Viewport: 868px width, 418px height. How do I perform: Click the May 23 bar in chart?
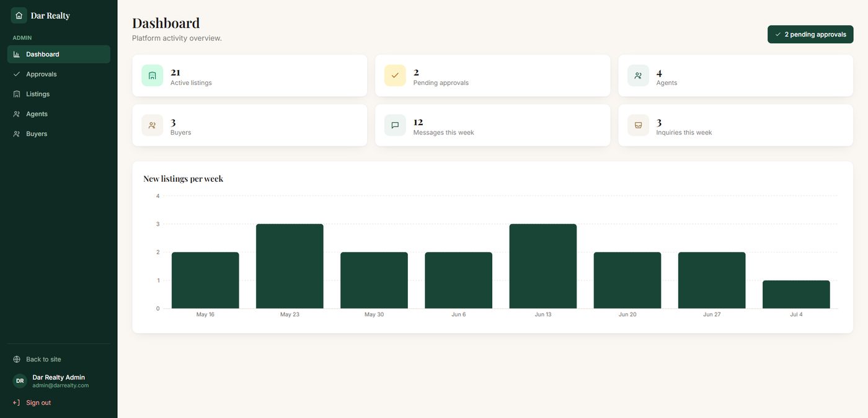[290, 266]
